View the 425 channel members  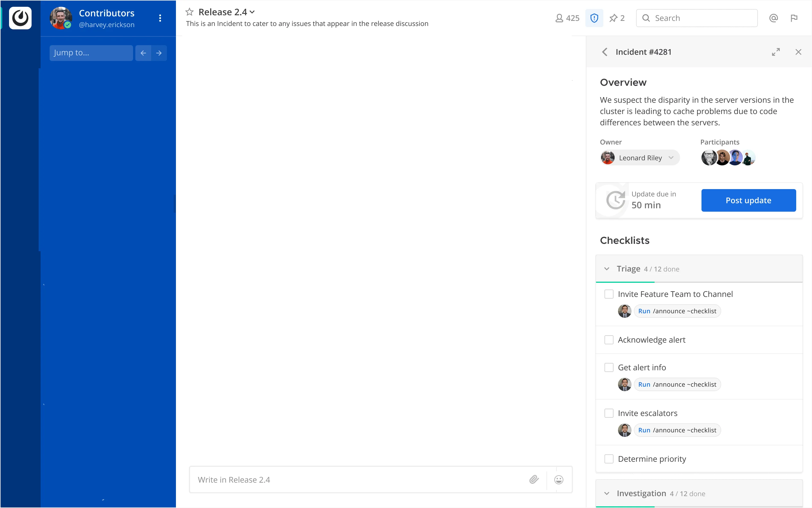[x=567, y=18]
